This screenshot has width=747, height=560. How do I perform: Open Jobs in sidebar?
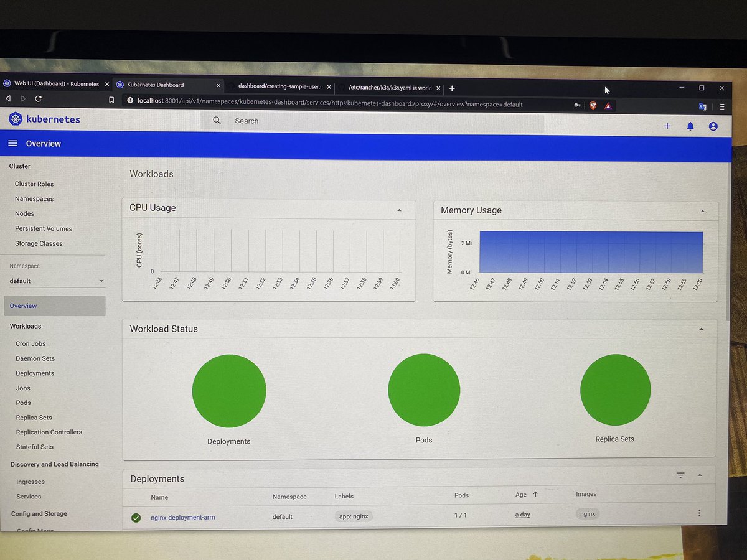pyautogui.click(x=23, y=388)
